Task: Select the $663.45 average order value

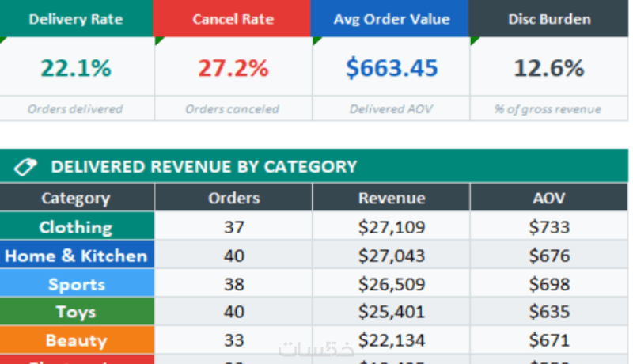Action: 391,68
